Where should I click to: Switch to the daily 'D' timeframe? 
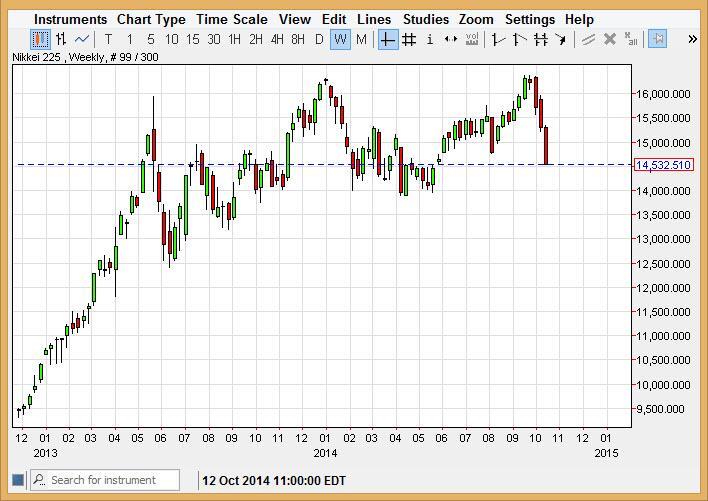point(319,39)
